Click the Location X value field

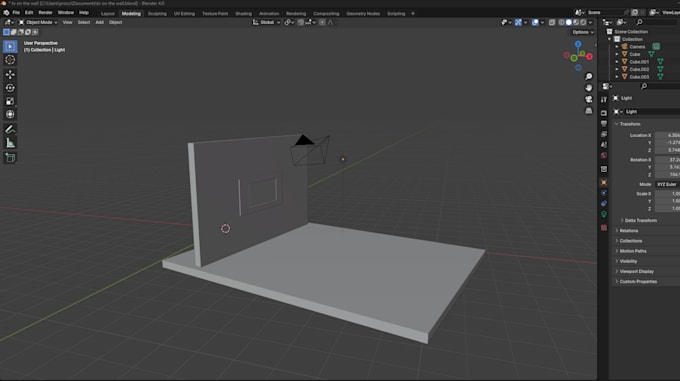click(667, 135)
